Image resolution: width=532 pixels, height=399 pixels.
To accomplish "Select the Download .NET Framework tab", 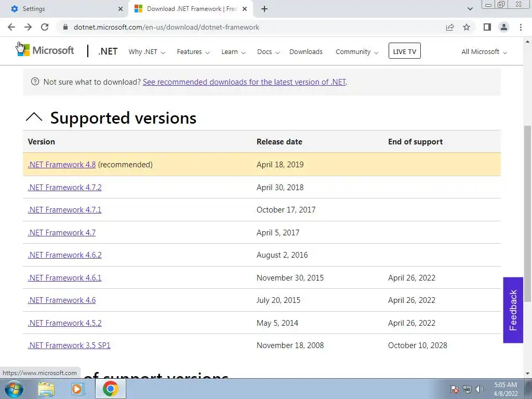I will click(191, 9).
